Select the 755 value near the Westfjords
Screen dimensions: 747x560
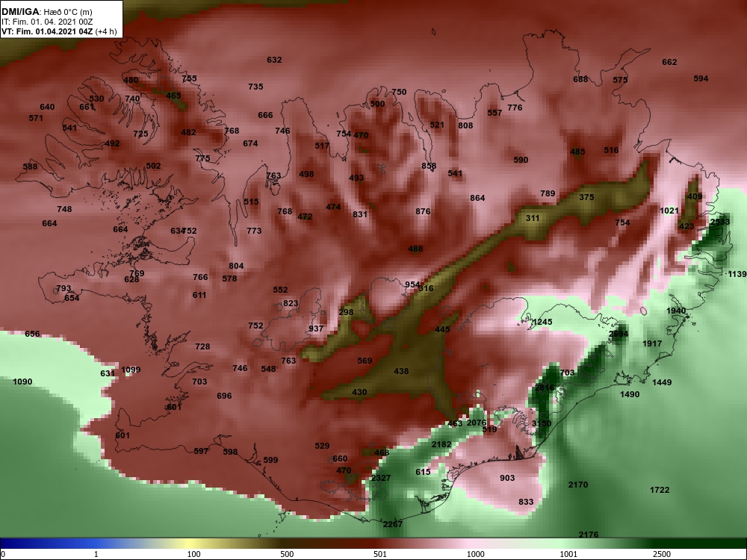click(x=189, y=78)
